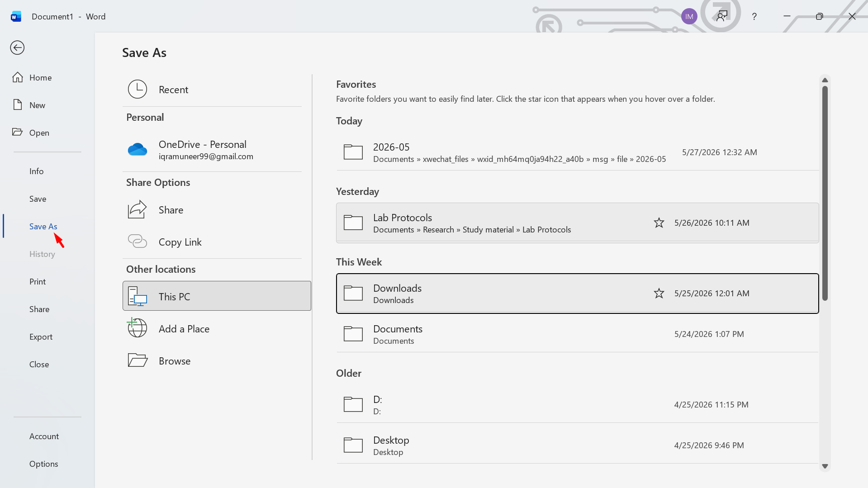Click the D: drive folder icon
Image resolution: width=868 pixels, height=488 pixels.
[x=353, y=404]
